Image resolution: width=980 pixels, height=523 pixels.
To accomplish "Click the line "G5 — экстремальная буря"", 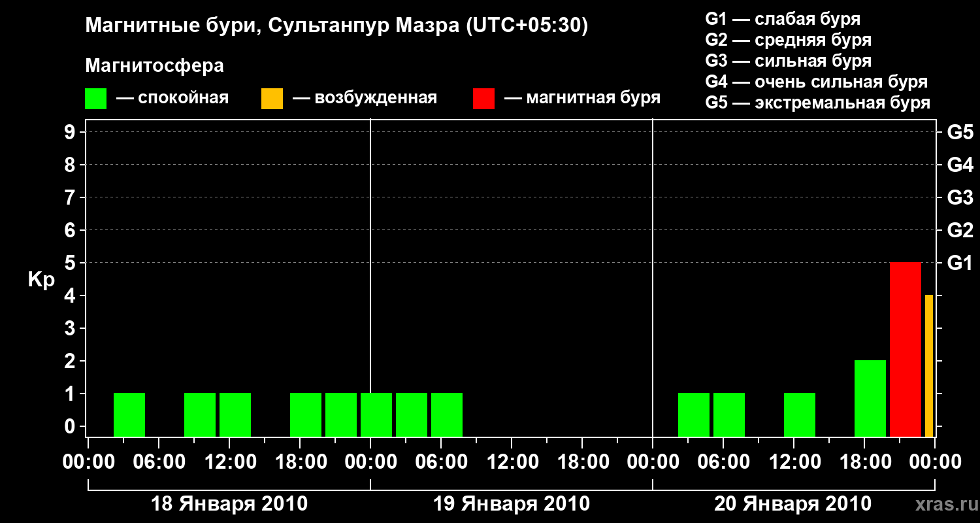I will coord(818,103).
